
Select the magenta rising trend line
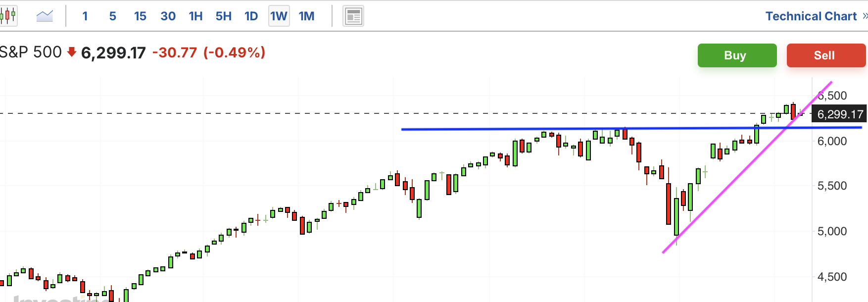(x=747, y=167)
